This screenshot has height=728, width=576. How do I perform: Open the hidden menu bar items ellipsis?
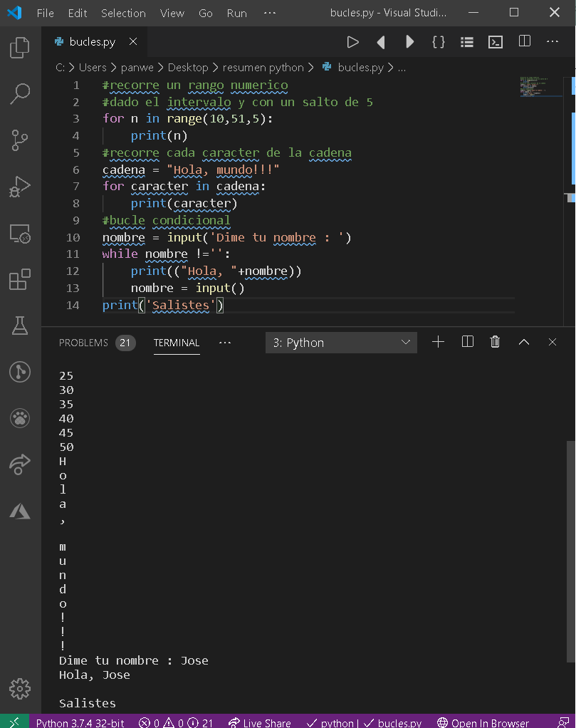270,13
